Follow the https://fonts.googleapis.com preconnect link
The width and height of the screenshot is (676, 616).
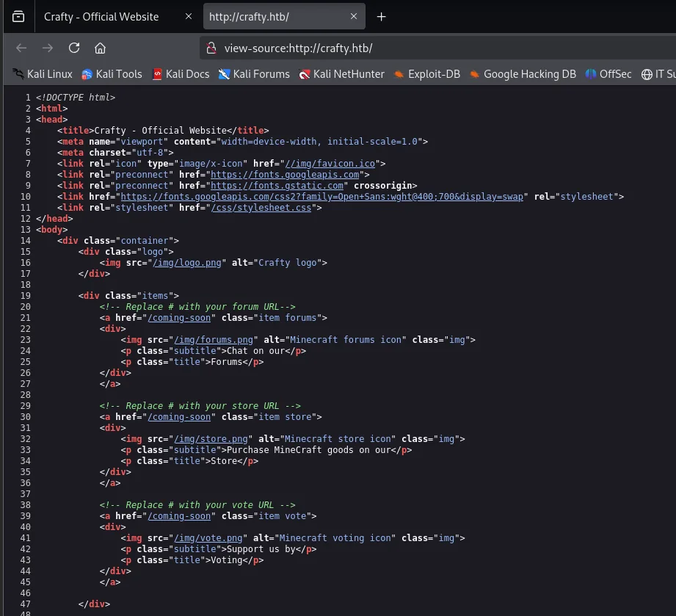pos(285,175)
